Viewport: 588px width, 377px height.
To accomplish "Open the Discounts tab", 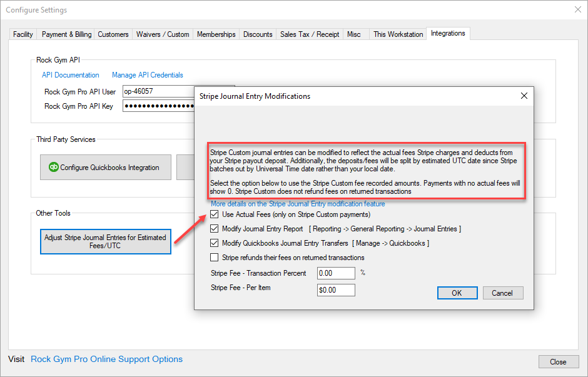I will click(258, 34).
